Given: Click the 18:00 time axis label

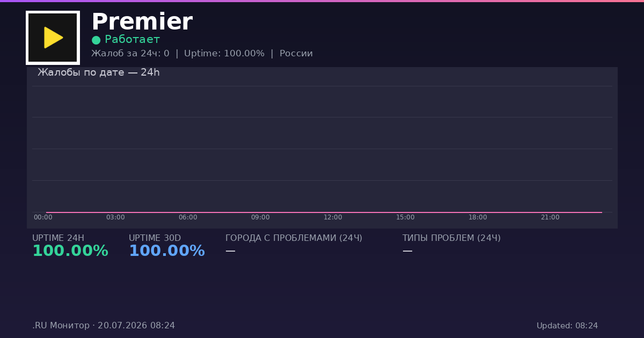Looking at the screenshot, I should pos(478,217).
